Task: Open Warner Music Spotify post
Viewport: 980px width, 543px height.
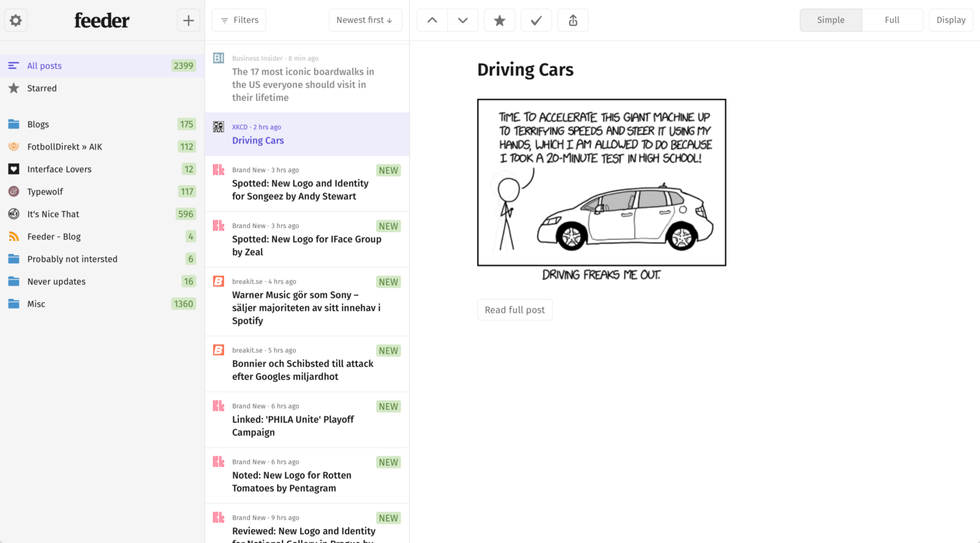Action: 307,302
